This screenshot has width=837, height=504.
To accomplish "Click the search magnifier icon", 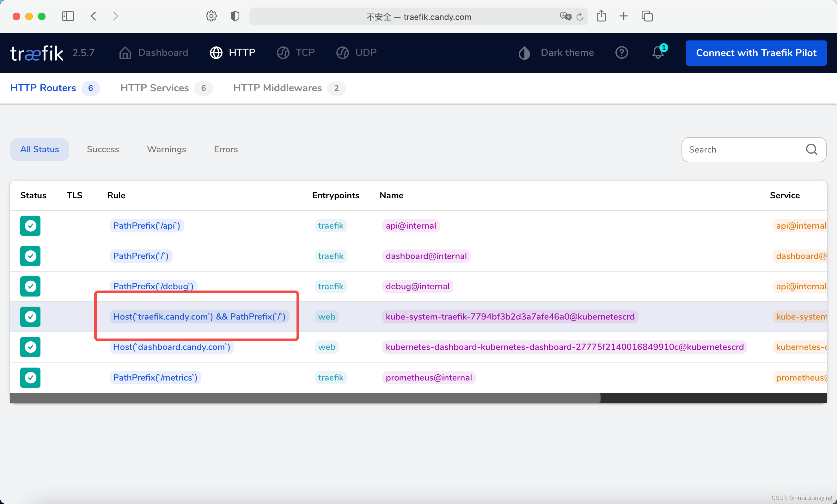I will [x=811, y=149].
